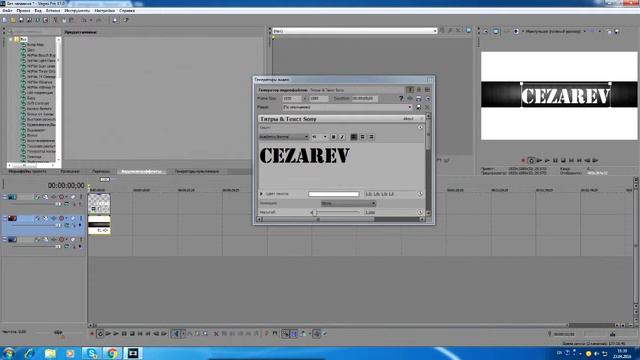Click the What's This help cursor icon
640x360 pixels.
126,20
